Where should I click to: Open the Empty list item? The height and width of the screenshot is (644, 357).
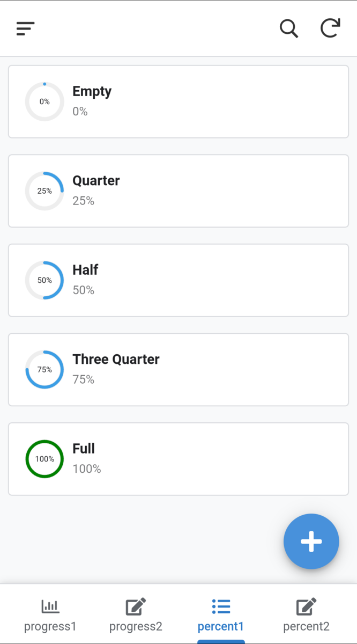[x=178, y=101]
